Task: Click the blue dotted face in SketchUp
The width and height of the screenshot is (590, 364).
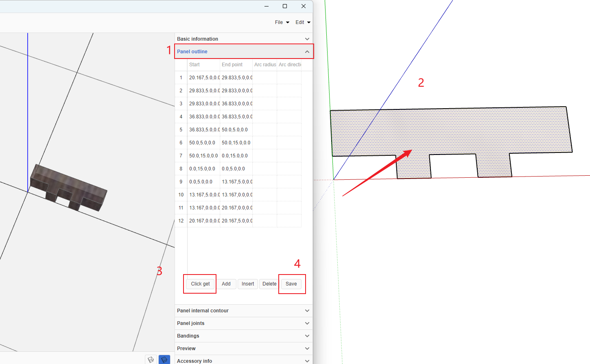Action: (448, 130)
